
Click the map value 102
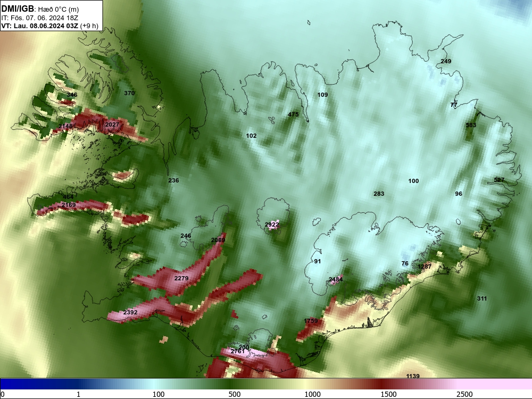251,136
